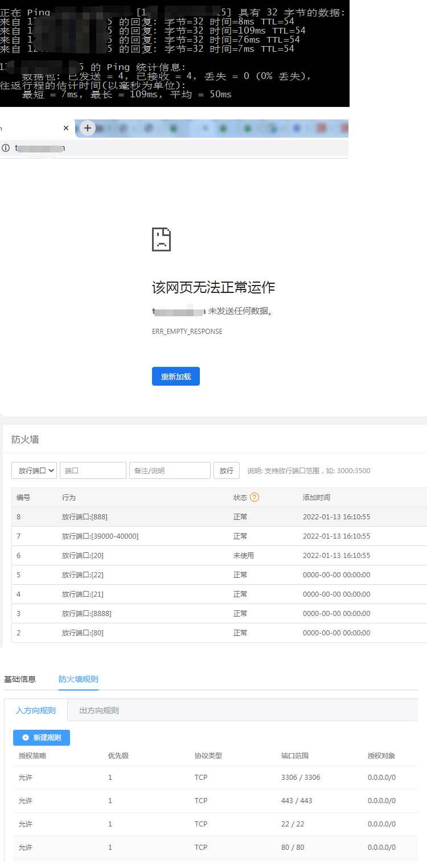The width and height of the screenshot is (427, 868).
Task: Click the 正常 status of port 888
Action: point(240,517)
